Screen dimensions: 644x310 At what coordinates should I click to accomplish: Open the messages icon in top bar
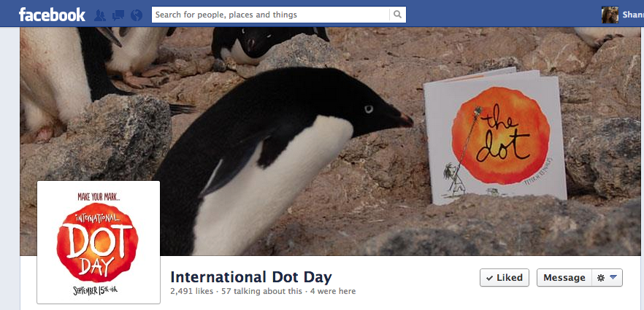118,15
